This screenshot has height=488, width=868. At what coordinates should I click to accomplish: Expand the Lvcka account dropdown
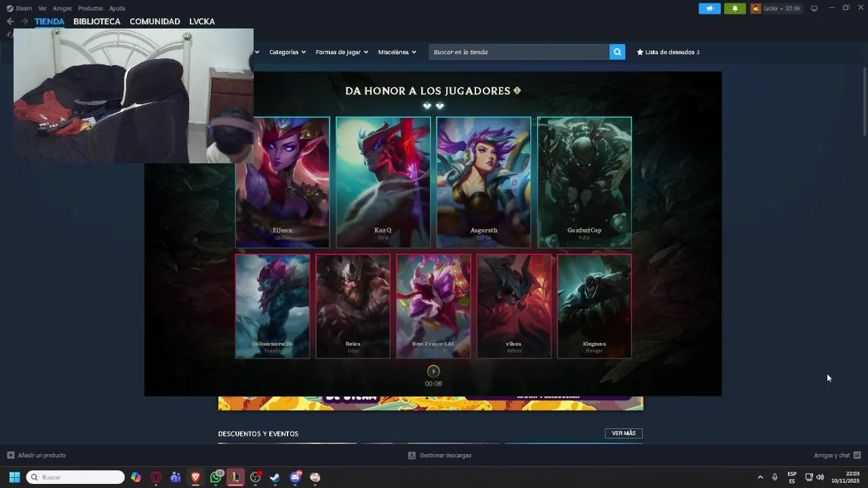pos(781,8)
